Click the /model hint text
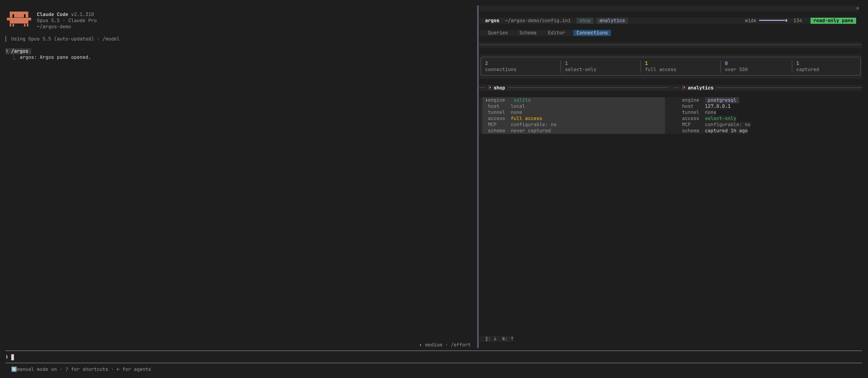This screenshot has width=868, height=378. 111,39
